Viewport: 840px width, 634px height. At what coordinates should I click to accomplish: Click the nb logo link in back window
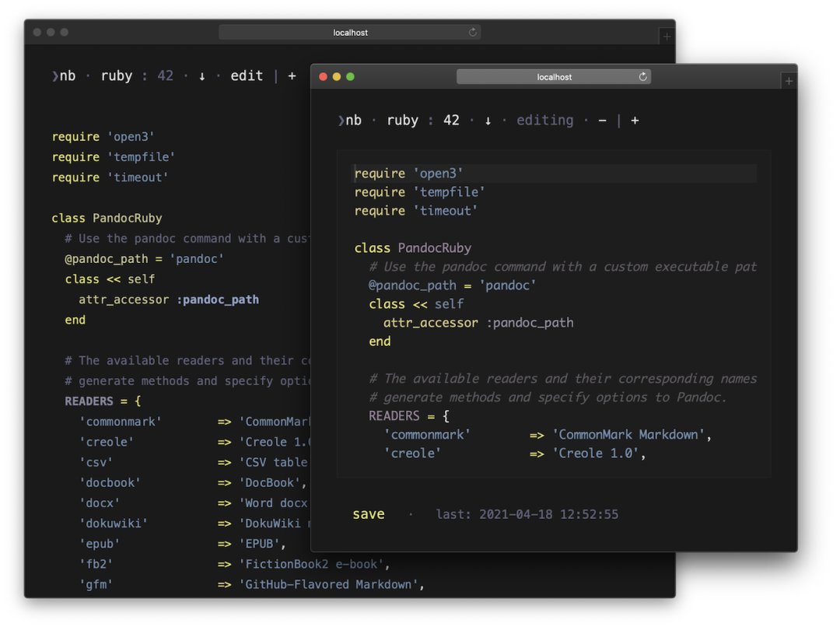[x=64, y=76]
